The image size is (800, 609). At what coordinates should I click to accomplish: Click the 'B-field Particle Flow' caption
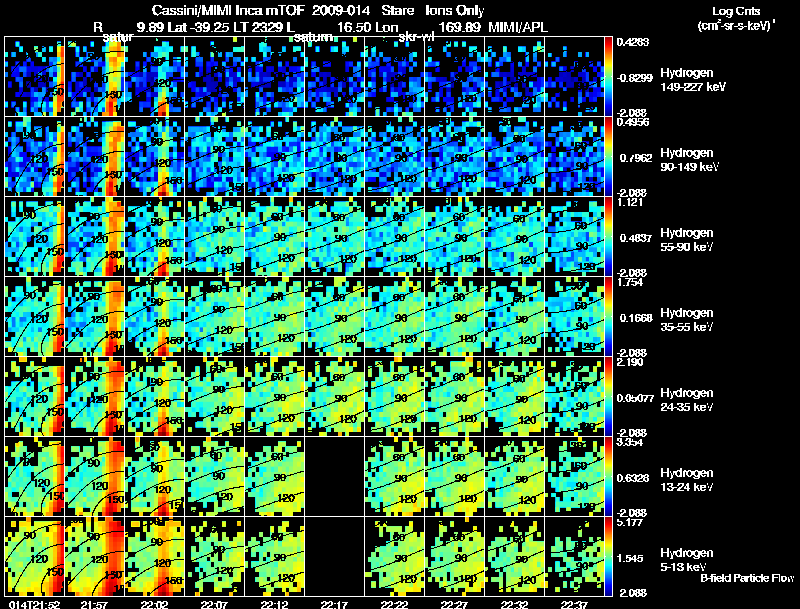(x=747, y=578)
